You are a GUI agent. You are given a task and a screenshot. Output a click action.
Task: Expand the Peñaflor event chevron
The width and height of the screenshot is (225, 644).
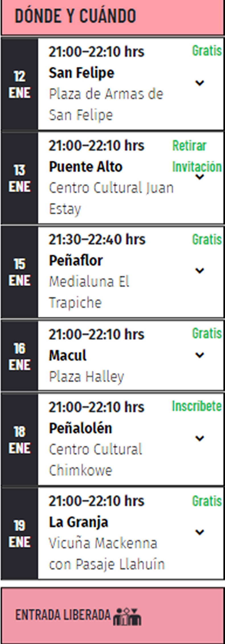[200, 270]
